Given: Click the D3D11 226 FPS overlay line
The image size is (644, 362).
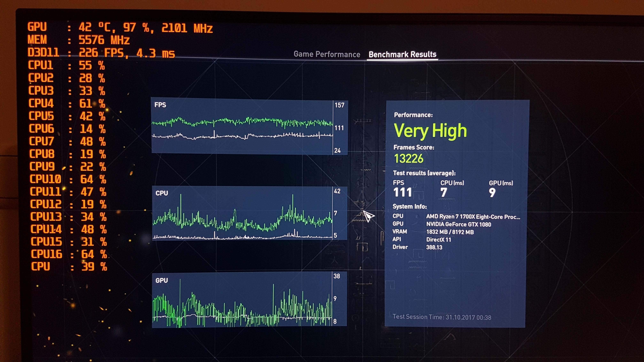Looking at the screenshot, I should coord(101,53).
